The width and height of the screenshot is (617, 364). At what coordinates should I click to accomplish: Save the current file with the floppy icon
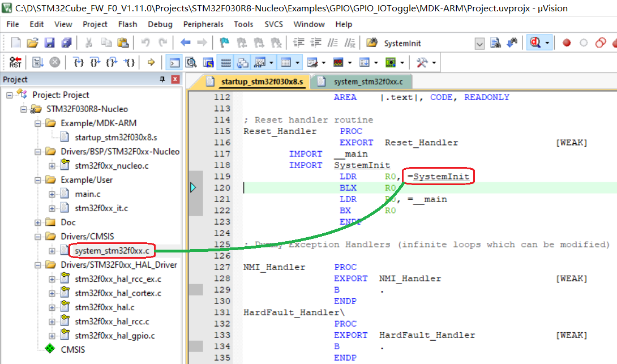49,42
